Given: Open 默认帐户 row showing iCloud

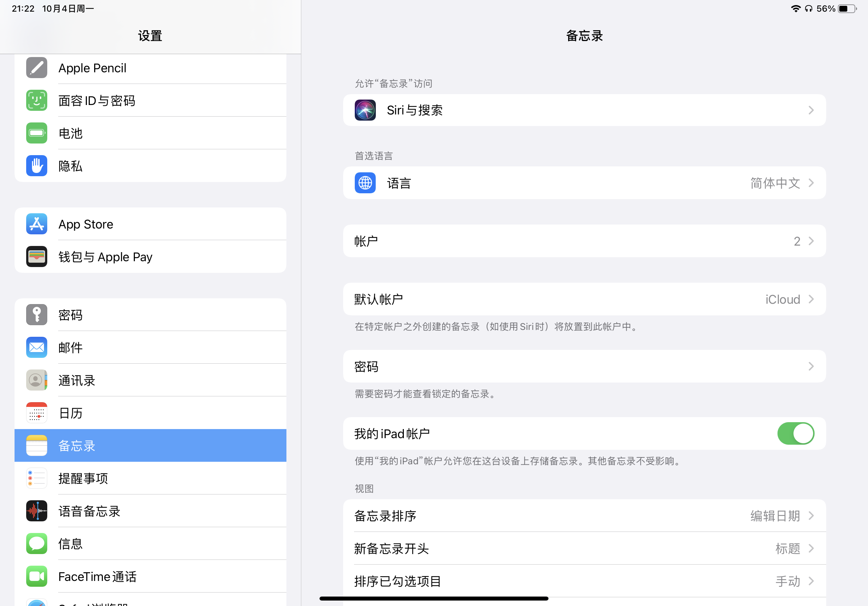Looking at the screenshot, I should click(x=584, y=299).
